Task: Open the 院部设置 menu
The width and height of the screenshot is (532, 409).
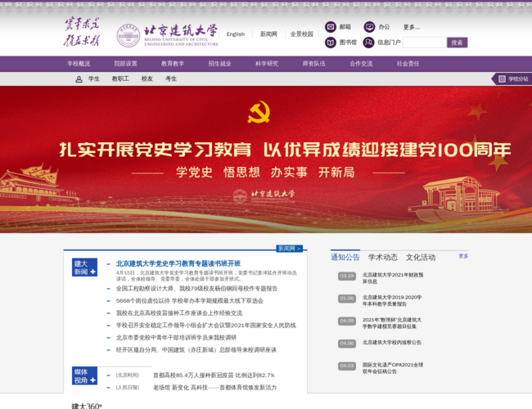Action: pyautogui.click(x=125, y=64)
